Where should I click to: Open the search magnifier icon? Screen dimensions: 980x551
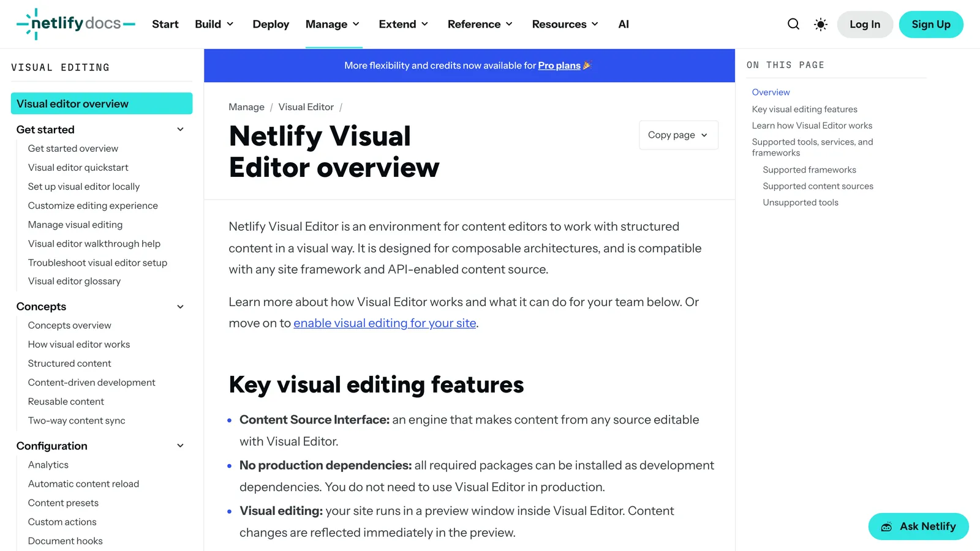pos(793,24)
